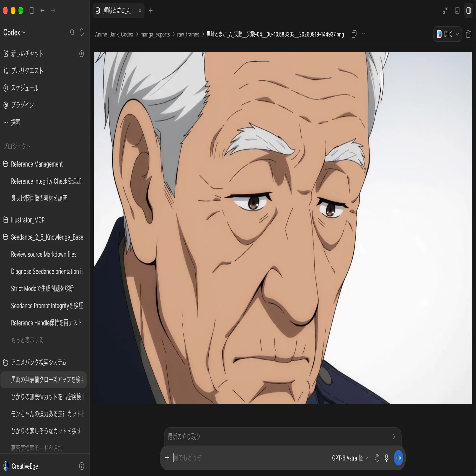
Task: Expand the Illustrator_MCP project folder
Action: [x=6, y=220]
